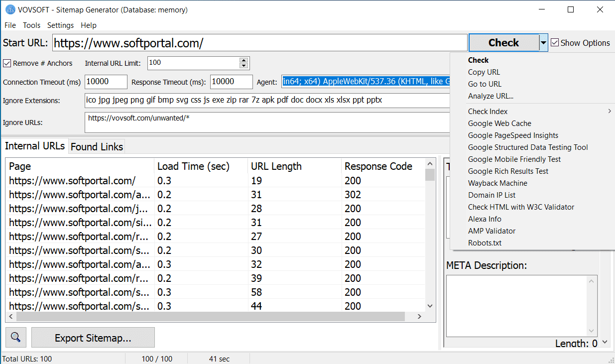Click the Ignore URLs text box

pyautogui.click(x=267, y=122)
